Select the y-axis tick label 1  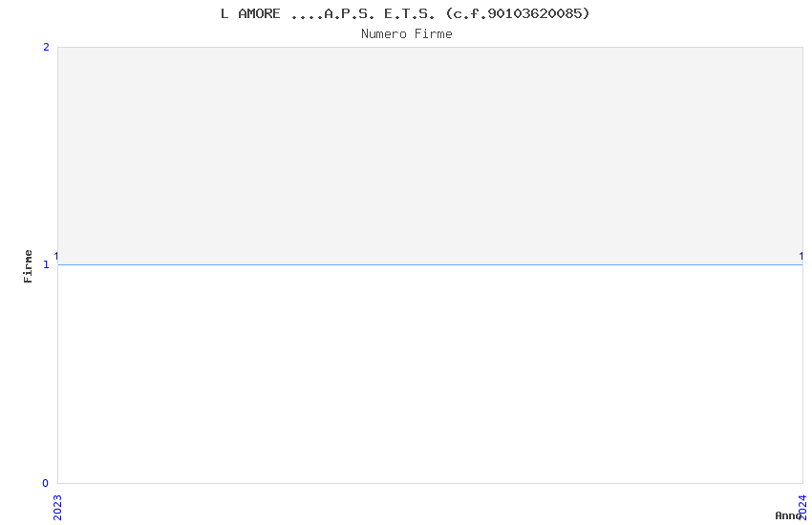tap(46, 264)
